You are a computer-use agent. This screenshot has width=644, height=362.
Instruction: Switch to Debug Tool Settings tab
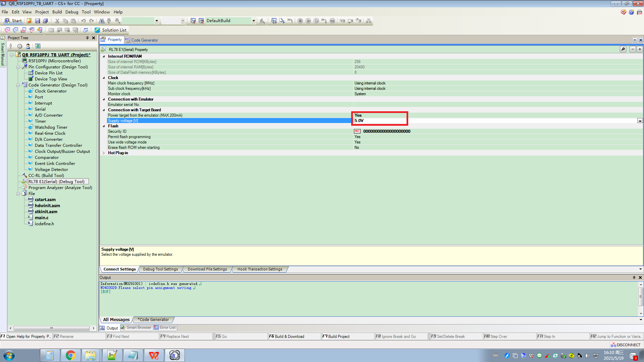click(x=160, y=269)
